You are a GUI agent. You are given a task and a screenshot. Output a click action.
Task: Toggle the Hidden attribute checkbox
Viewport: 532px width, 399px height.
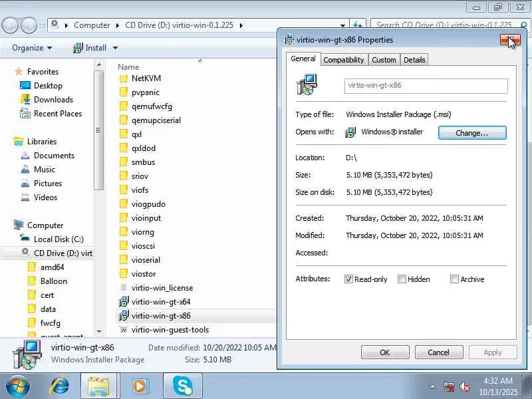tap(402, 279)
